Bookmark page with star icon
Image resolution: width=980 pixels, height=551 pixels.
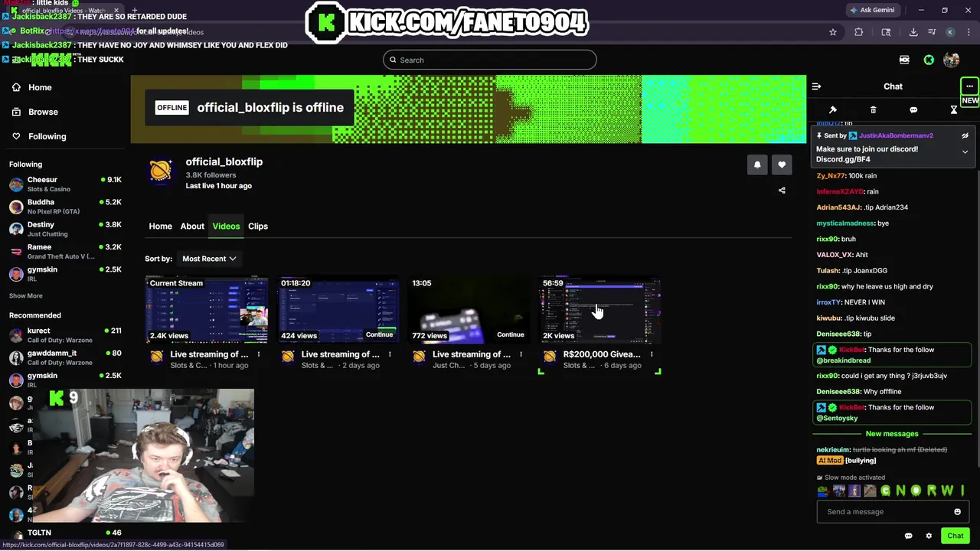833,32
